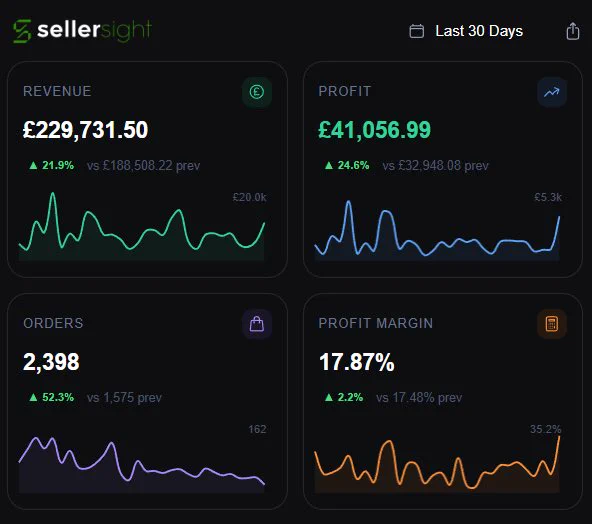The image size is (592, 524).
Task: Click the green revenue sparkline chart
Action: pyautogui.click(x=142, y=227)
